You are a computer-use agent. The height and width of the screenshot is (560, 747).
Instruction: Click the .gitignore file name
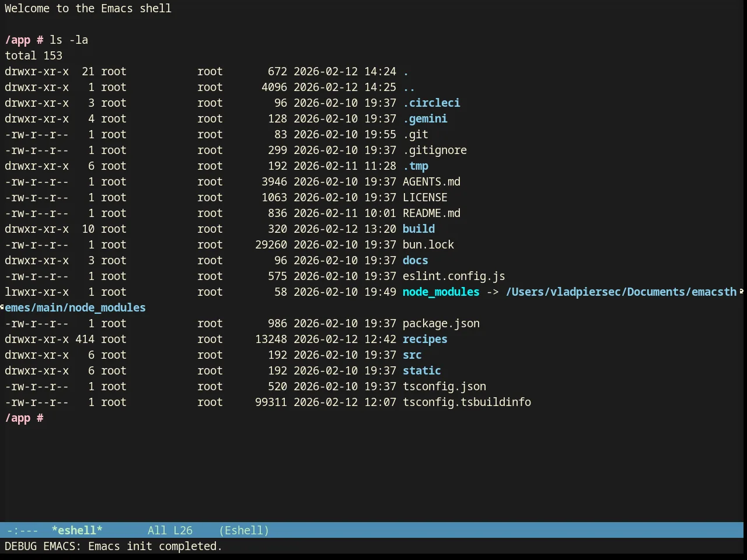(435, 150)
